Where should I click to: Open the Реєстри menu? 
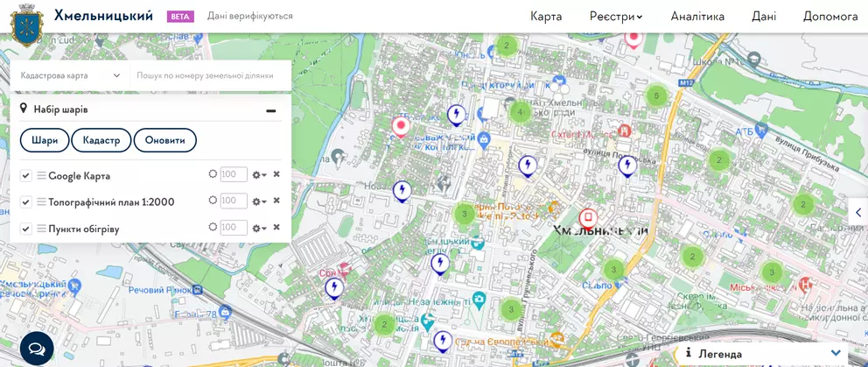pyautogui.click(x=615, y=17)
